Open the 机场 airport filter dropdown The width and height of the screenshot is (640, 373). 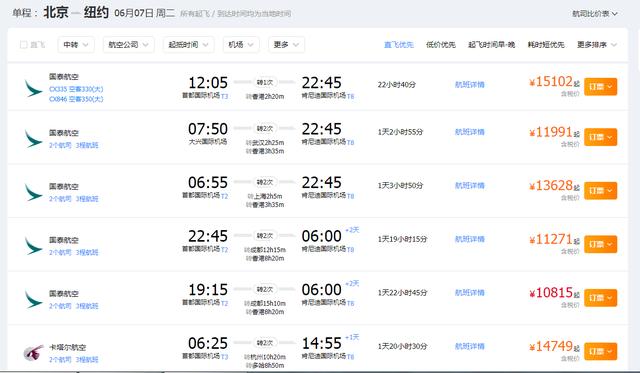[241, 44]
